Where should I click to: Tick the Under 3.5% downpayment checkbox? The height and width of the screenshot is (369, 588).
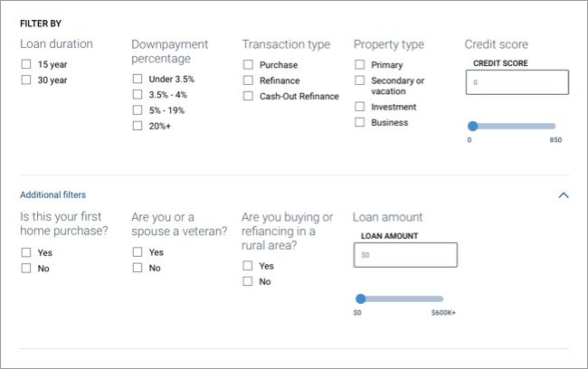pyautogui.click(x=138, y=79)
